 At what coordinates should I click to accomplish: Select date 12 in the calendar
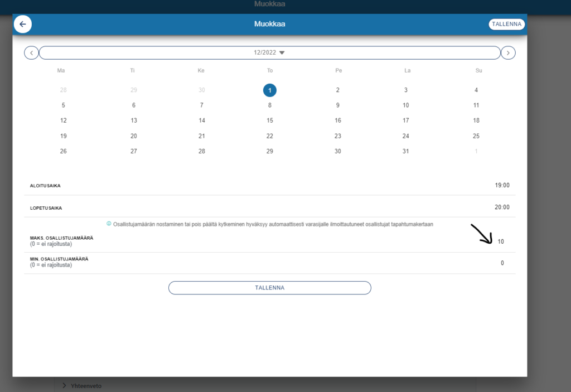point(64,120)
